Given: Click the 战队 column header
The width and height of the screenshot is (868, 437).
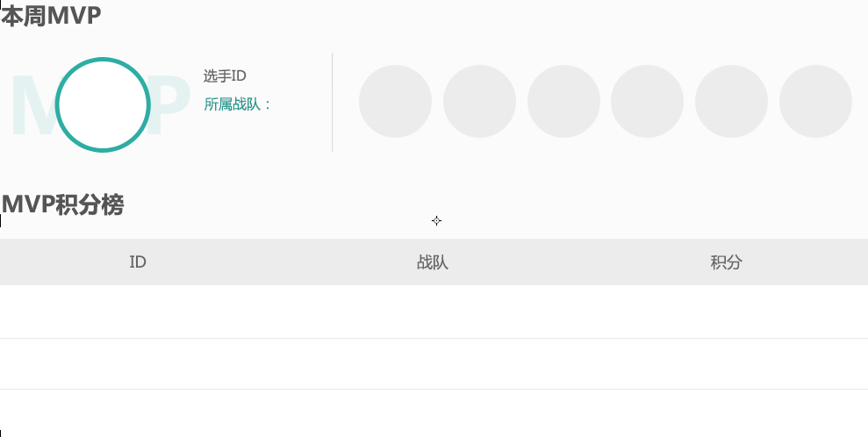Looking at the screenshot, I should tap(433, 262).
